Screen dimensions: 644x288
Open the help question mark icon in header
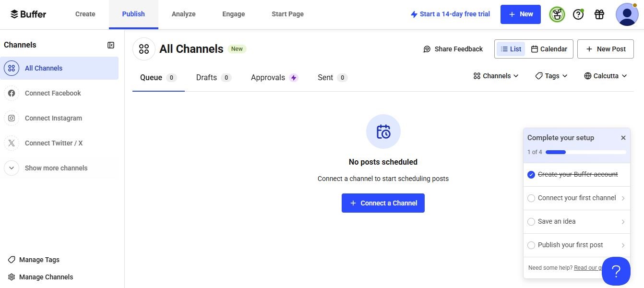pyautogui.click(x=578, y=14)
